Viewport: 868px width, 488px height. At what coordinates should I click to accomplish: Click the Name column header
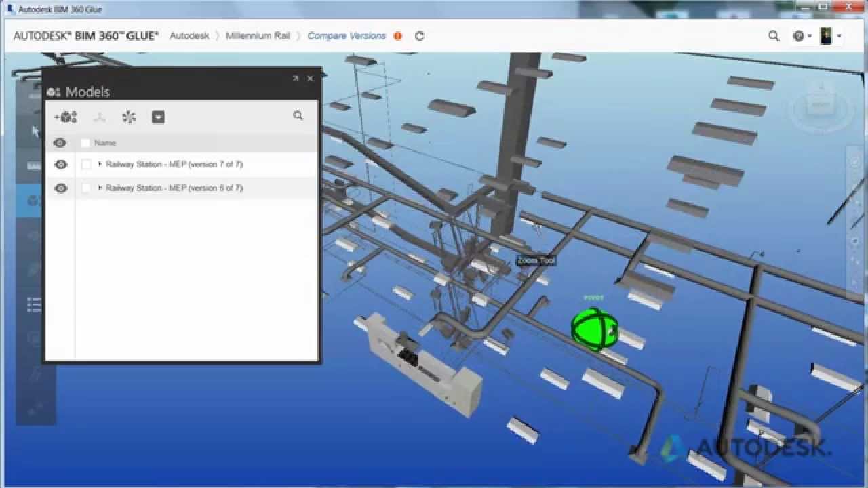[105, 143]
